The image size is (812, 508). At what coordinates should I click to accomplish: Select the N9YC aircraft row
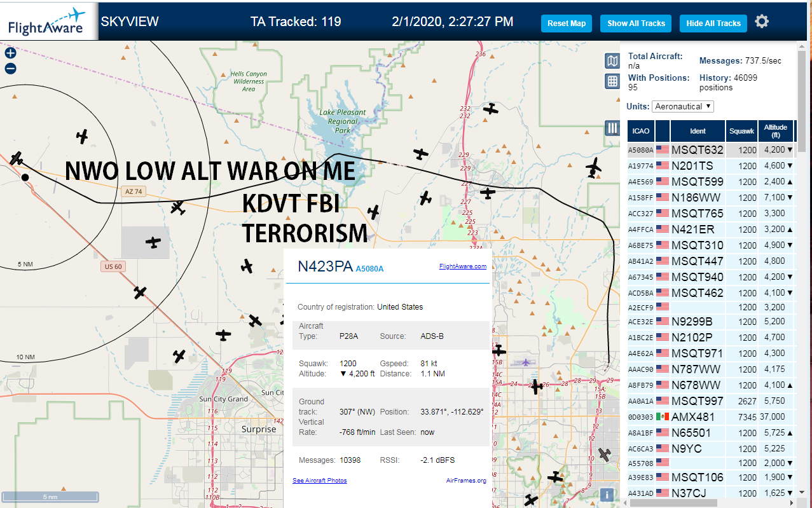tap(711, 449)
